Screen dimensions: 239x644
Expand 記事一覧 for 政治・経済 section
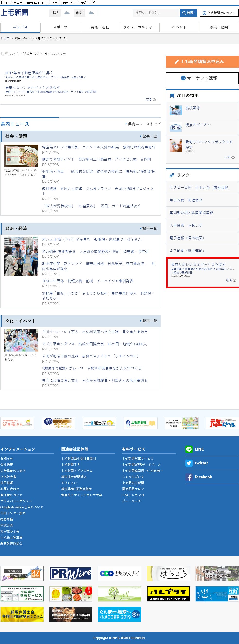(149, 228)
